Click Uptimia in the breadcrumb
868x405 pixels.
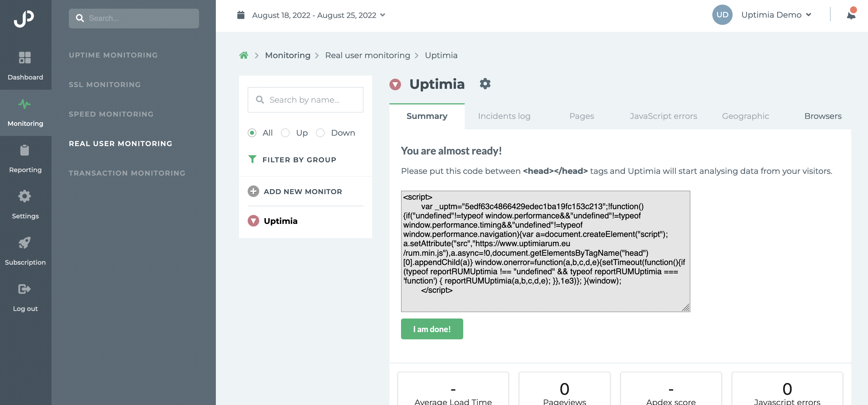441,55
